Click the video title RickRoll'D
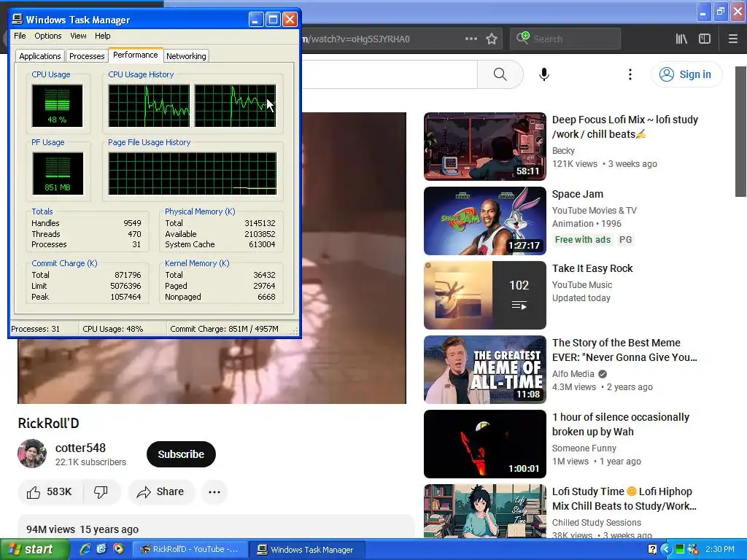The height and width of the screenshot is (560, 747). point(49,423)
